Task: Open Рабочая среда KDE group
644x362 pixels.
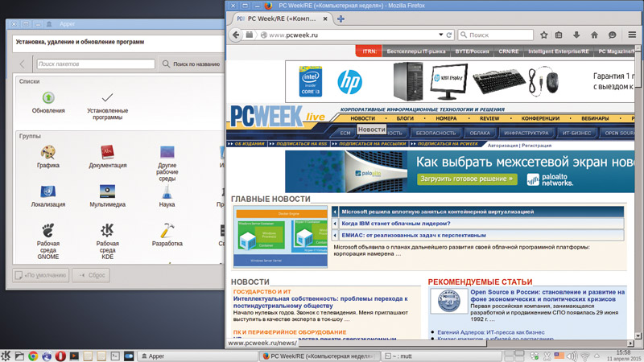Action: point(108,241)
